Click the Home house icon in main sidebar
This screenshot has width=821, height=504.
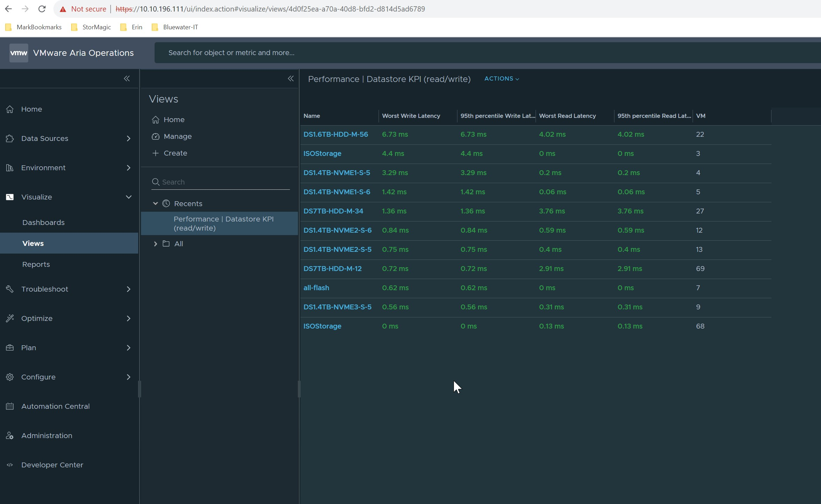(10, 109)
